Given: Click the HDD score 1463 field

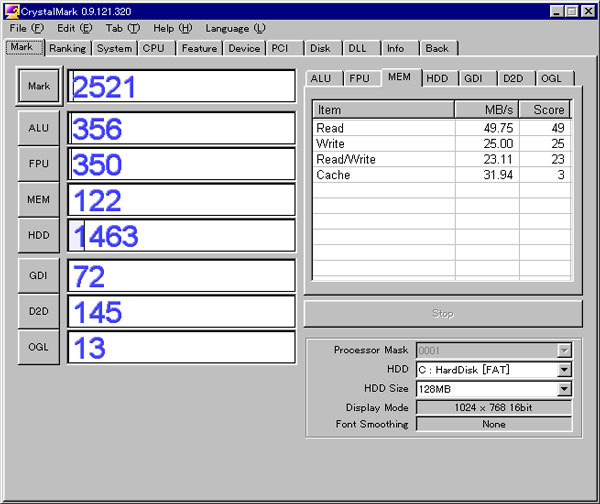Looking at the screenshot, I should [181, 235].
